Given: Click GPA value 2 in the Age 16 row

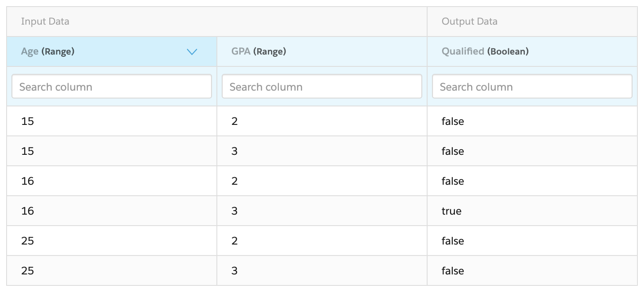Looking at the screenshot, I should [x=234, y=181].
